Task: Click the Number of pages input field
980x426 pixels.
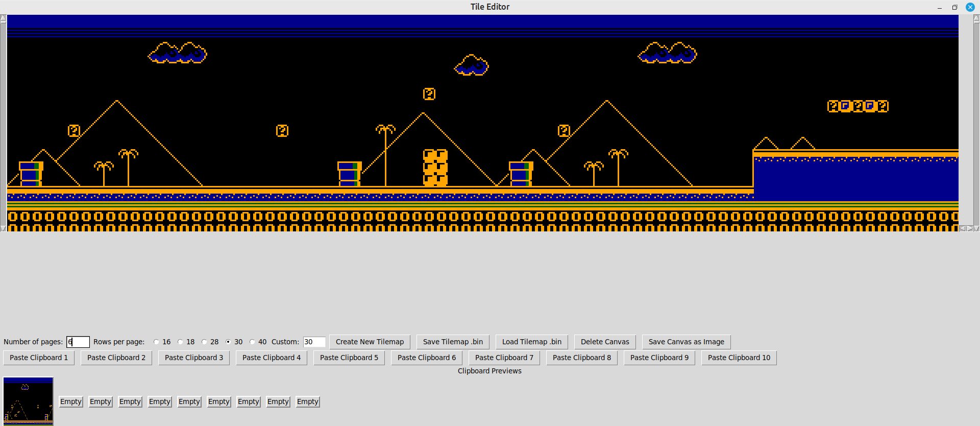Action: tap(78, 342)
